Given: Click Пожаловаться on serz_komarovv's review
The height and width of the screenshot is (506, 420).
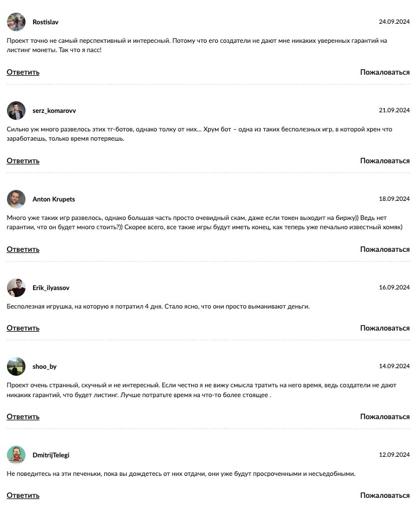Looking at the screenshot, I should click(385, 161).
